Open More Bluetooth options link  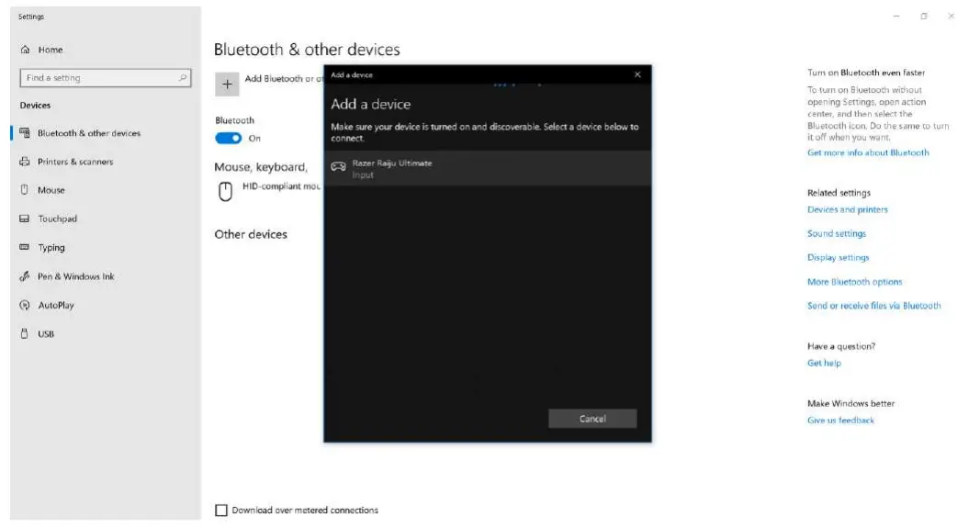click(x=854, y=282)
